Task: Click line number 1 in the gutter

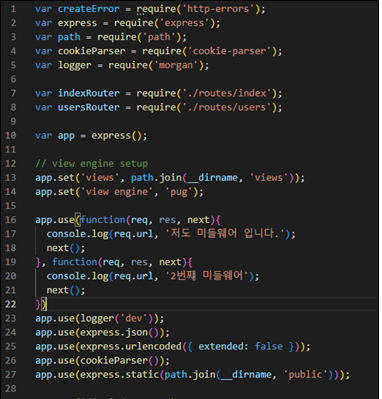Action: tap(13, 9)
